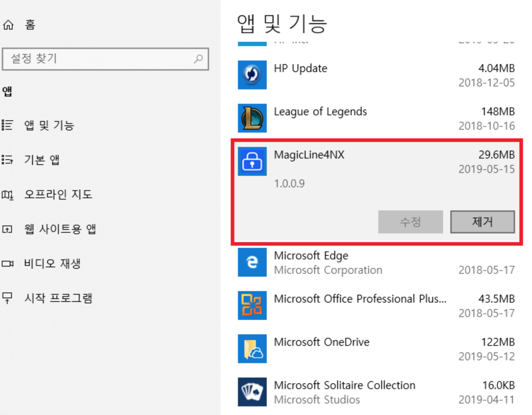Focus the 설정 찾기 search field
The image size is (532, 415).
point(105,59)
